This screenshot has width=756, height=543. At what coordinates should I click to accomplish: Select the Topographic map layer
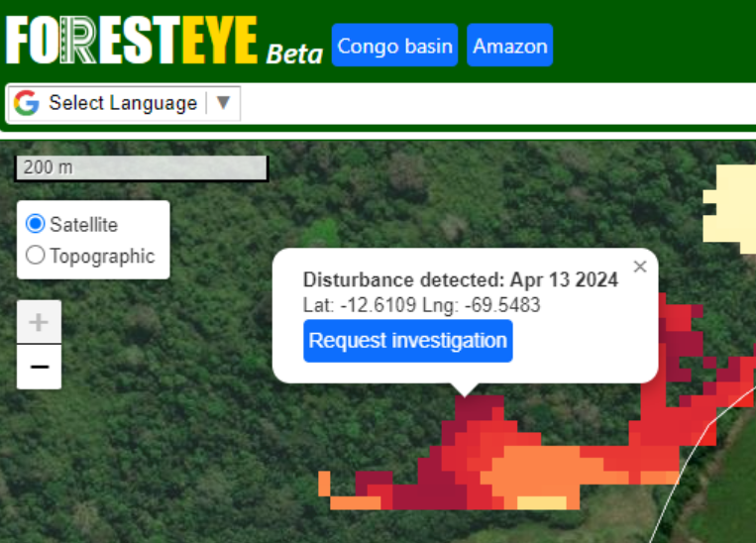[36, 255]
